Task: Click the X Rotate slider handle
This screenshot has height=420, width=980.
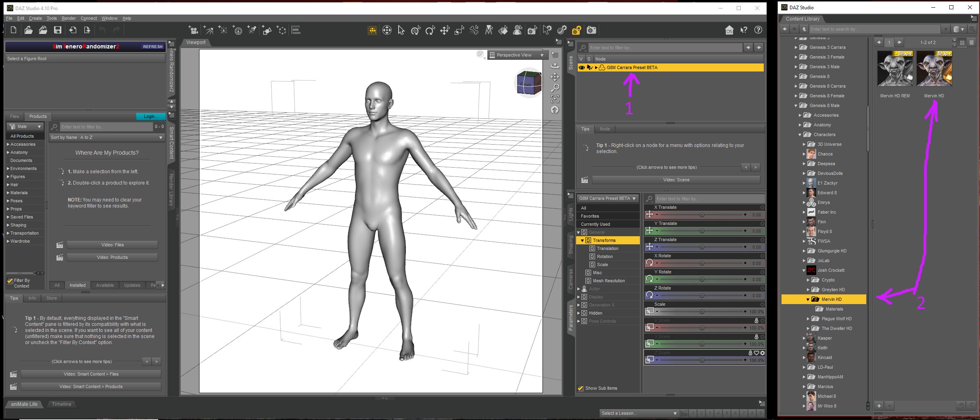Action: pyautogui.click(x=702, y=263)
